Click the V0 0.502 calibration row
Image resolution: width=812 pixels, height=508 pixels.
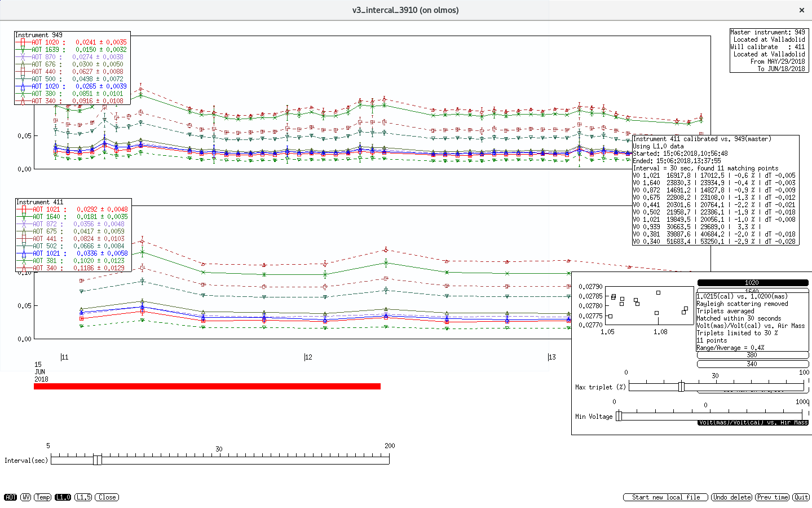pyautogui.click(x=714, y=212)
